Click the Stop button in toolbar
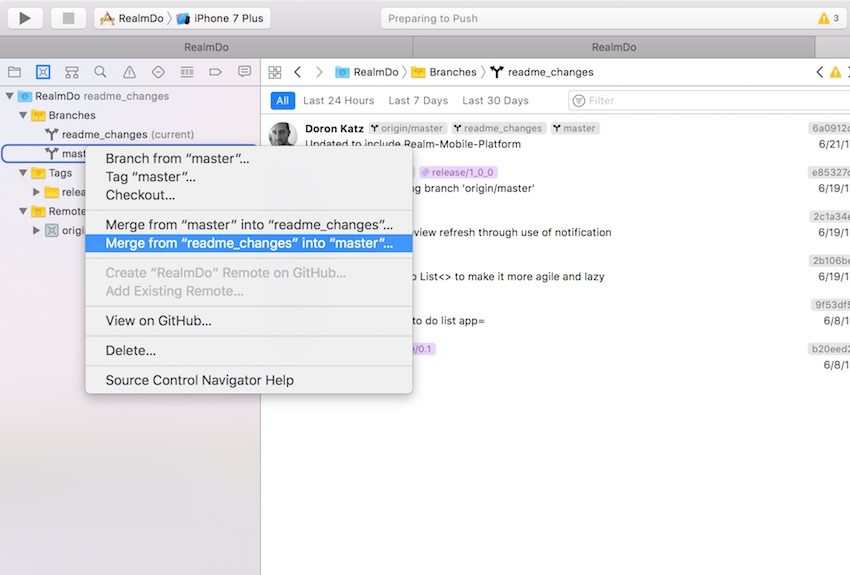 pyautogui.click(x=68, y=18)
